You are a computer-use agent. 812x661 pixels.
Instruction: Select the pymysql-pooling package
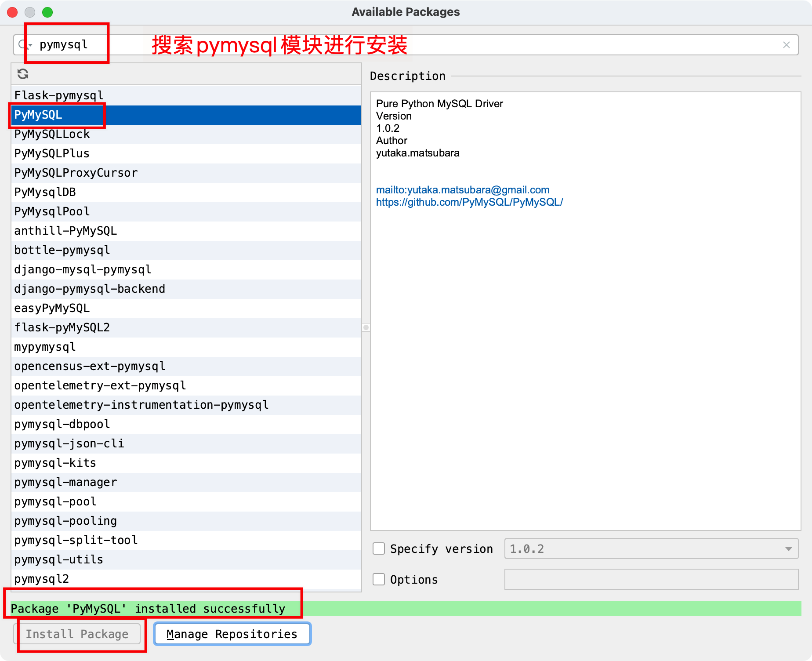[x=186, y=521]
